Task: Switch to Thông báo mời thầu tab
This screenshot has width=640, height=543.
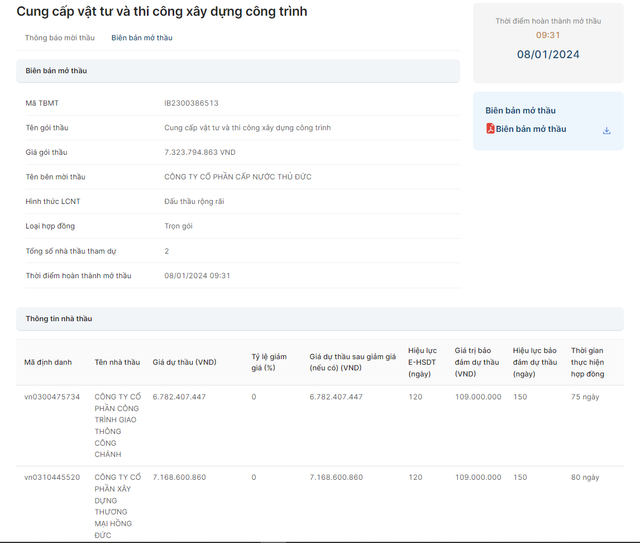Action: 60,38
